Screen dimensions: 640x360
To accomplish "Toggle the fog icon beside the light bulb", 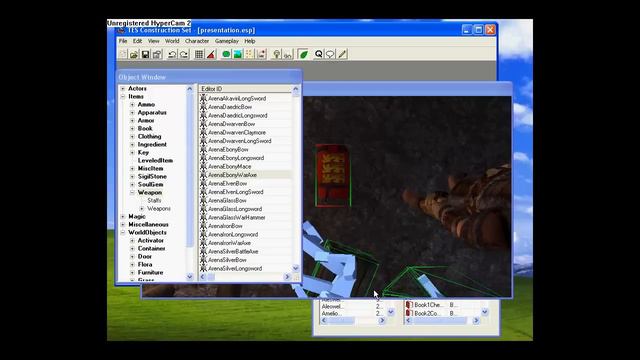I will [288, 54].
